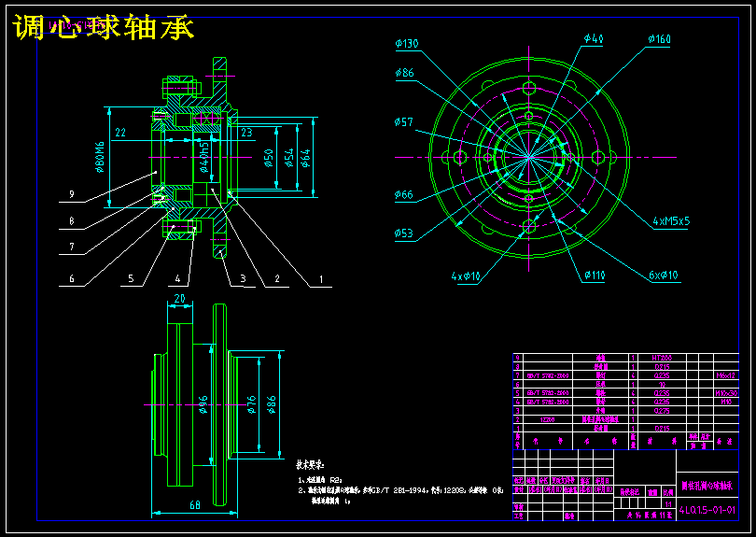Click the Φ80M6 vertical dimension text
This screenshot has height=537, width=756.
click(x=100, y=157)
